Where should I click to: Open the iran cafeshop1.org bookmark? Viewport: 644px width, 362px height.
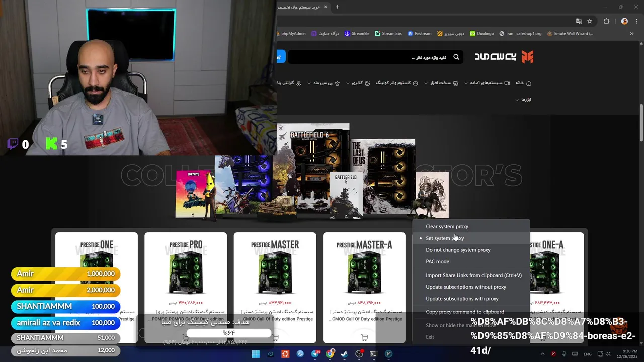coord(520,34)
